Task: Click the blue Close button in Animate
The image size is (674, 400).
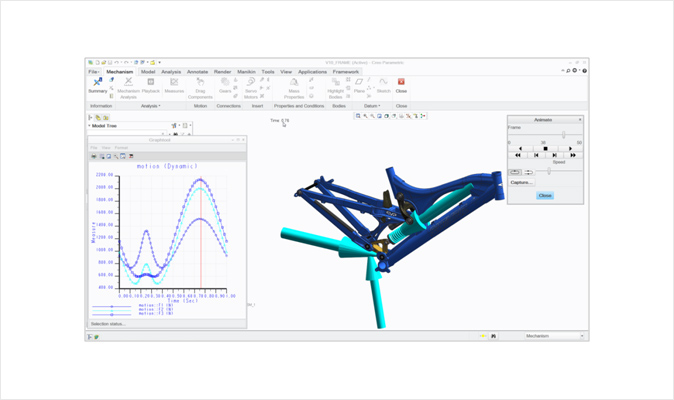Action: tap(545, 195)
